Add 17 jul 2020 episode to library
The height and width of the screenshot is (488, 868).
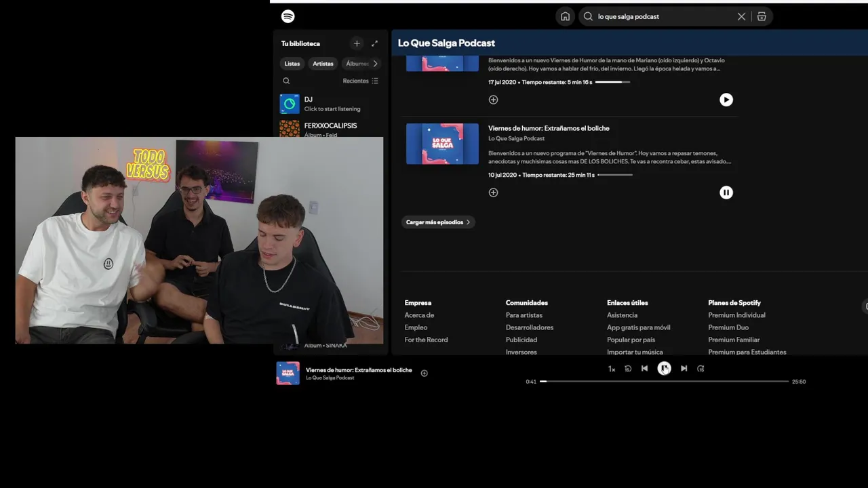[x=493, y=100]
